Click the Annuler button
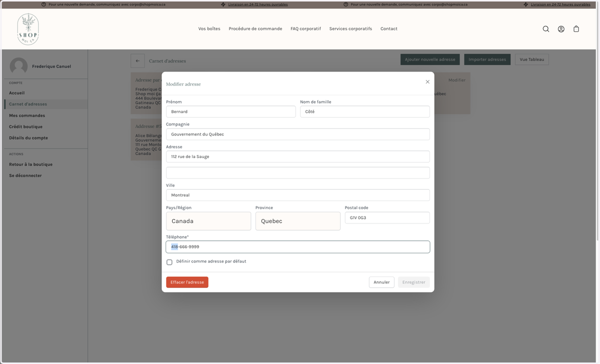This screenshot has width=600, height=364. click(381, 282)
